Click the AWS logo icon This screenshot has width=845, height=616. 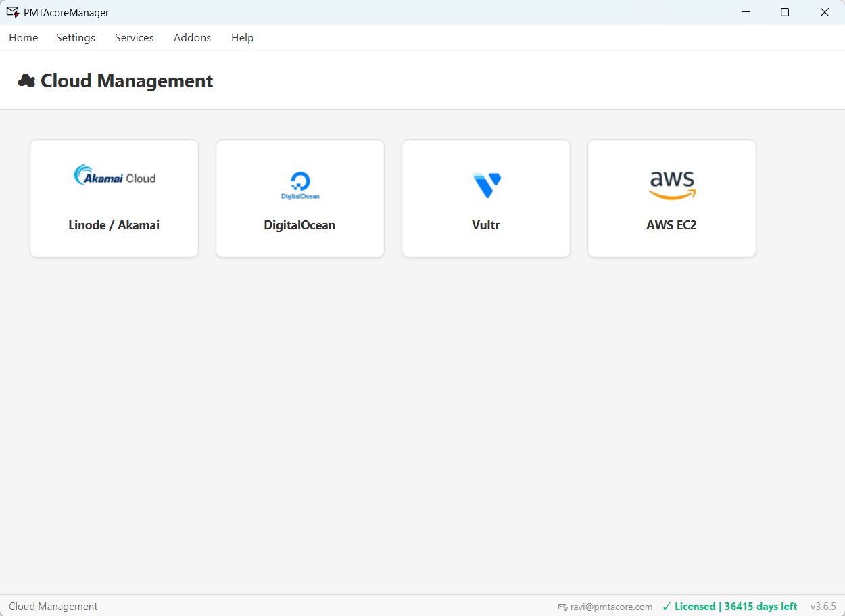672,185
